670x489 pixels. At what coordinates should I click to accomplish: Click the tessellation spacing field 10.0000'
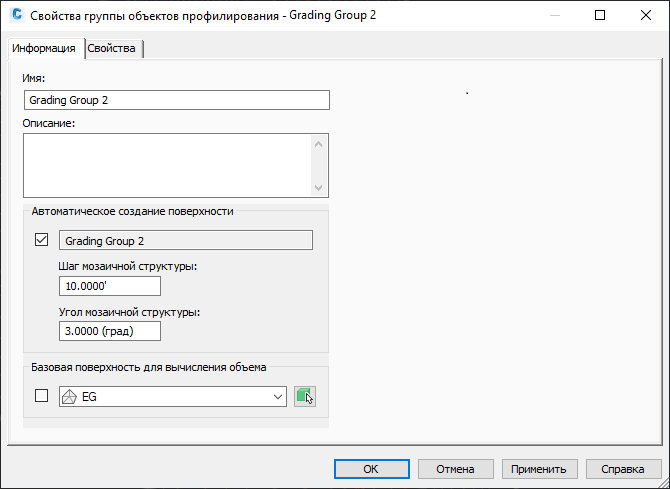110,286
